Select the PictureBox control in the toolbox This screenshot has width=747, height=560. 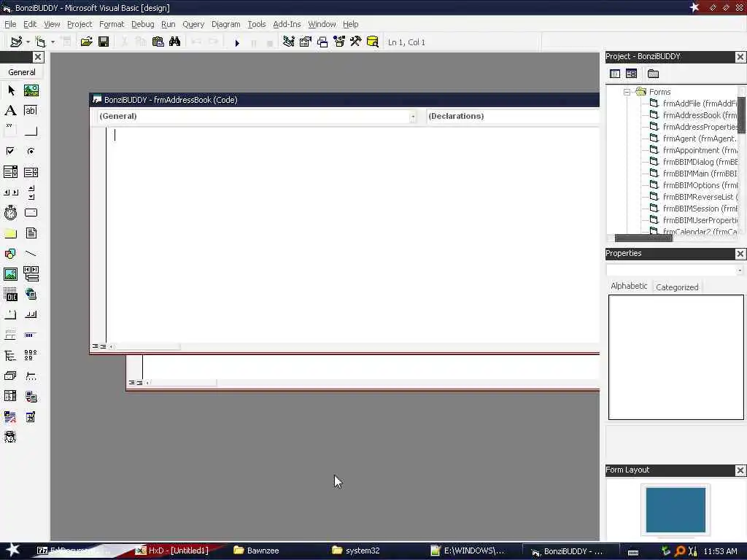(x=31, y=90)
